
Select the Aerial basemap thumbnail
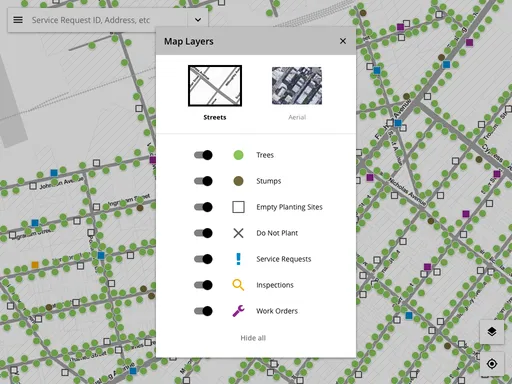pyautogui.click(x=297, y=86)
